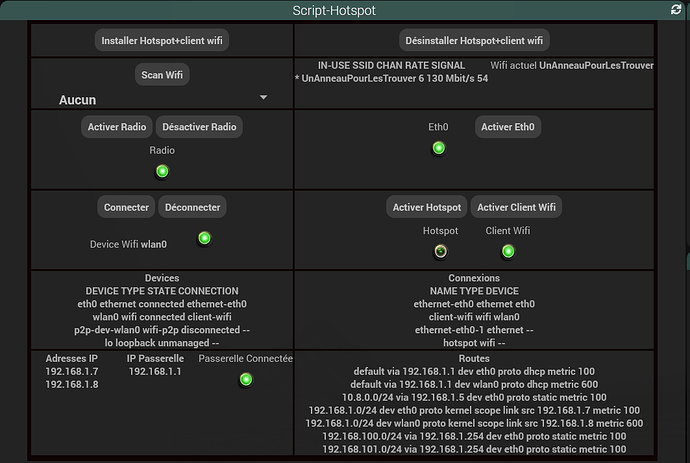690x463 pixels.
Task: Click the Adresses IP label
Action: [x=72, y=359]
